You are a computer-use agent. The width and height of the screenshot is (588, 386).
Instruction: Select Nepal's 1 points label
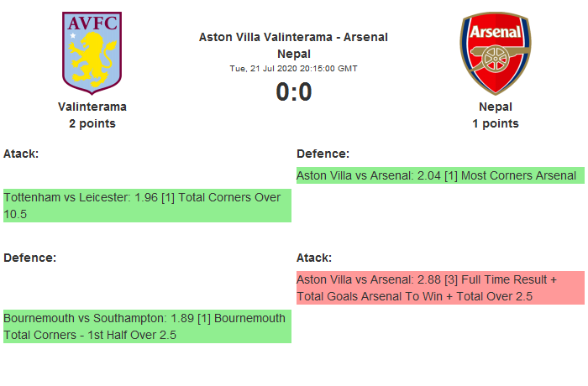pyautogui.click(x=495, y=123)
